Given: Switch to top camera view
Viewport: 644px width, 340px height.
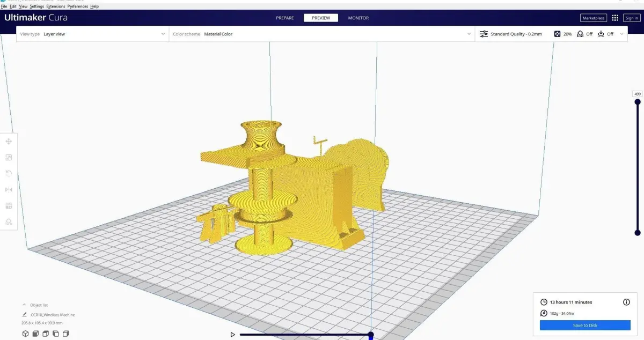Looking at the screenshot, I should click(46, 334).
